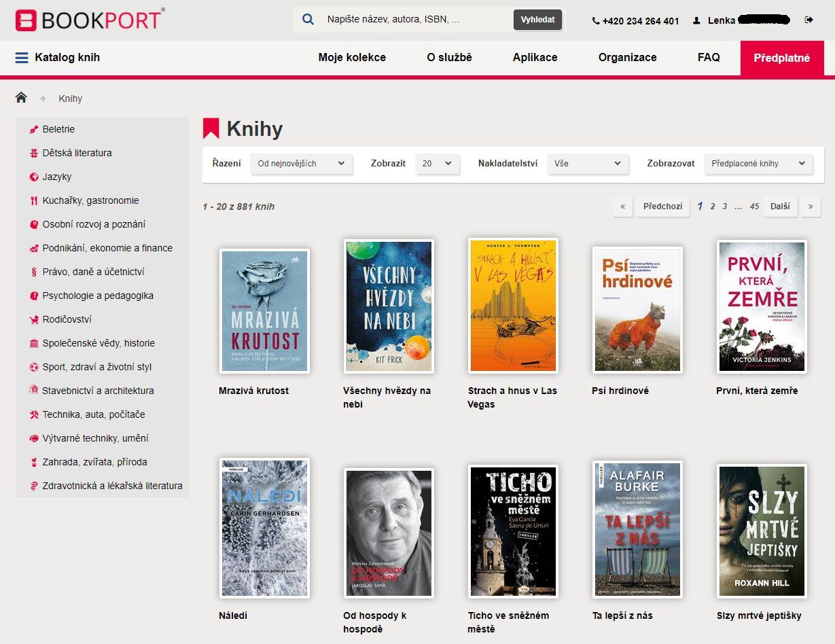The width and height of the screenshot is (835, 644).
Task: Click the search magnifier icon
Action: pos(308,20)
